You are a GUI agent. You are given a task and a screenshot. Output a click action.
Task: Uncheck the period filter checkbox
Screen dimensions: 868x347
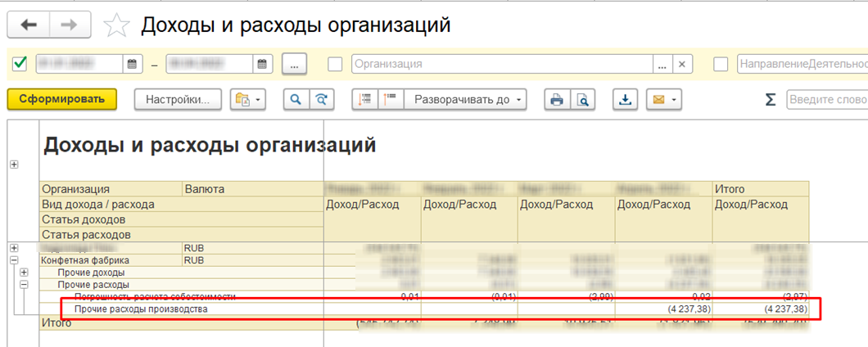20,64
